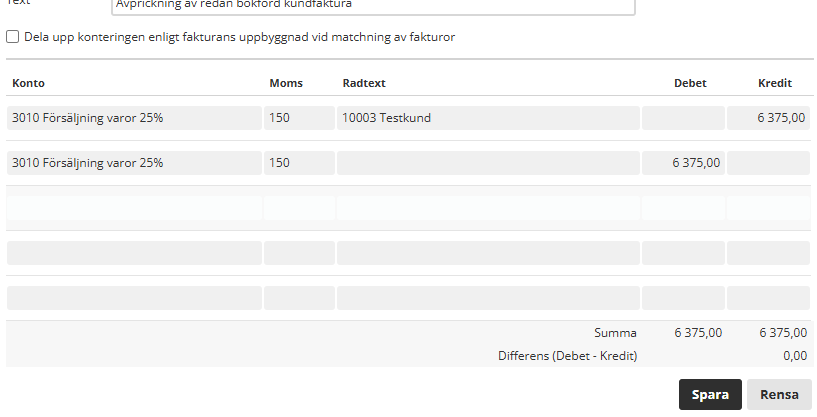Viewport: 817px width, 417px height.
Task: Select Debet field showing 6 375,00 second row
Action: point(683,163)
